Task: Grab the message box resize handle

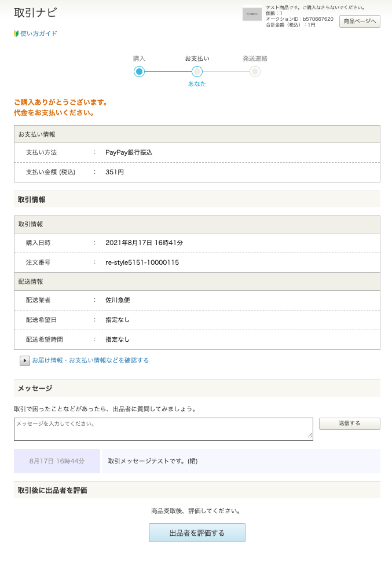Action: tap(310, 437)
